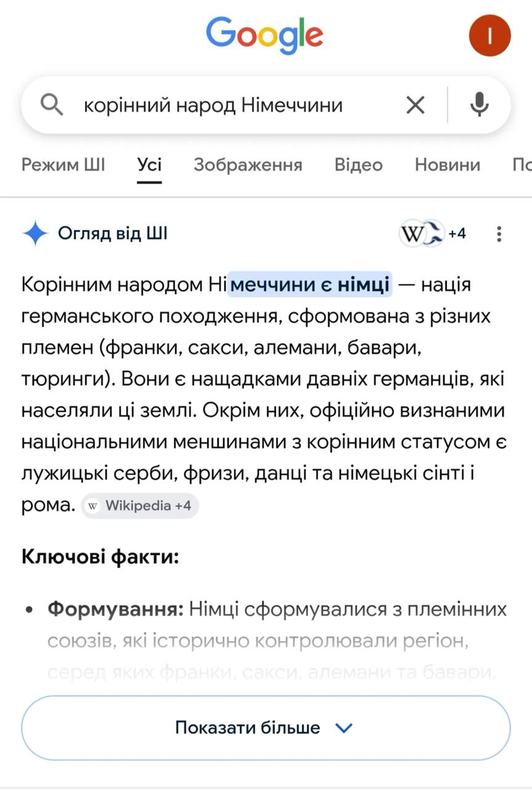Open the three-dot AI overview menu

pos(499,234)
